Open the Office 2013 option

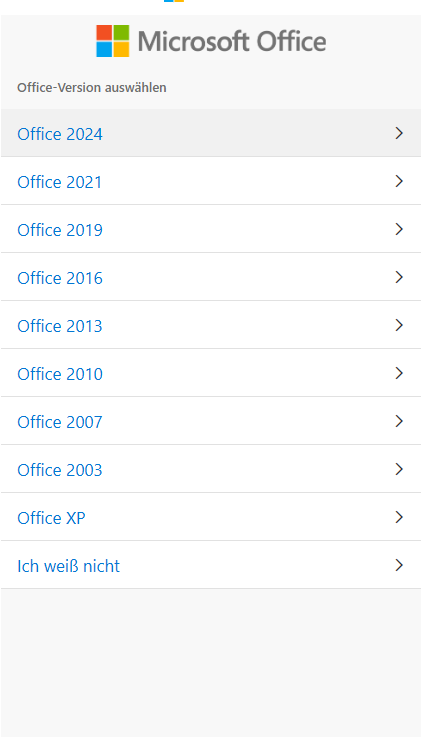pyautogui.click(x=60, y=326)
